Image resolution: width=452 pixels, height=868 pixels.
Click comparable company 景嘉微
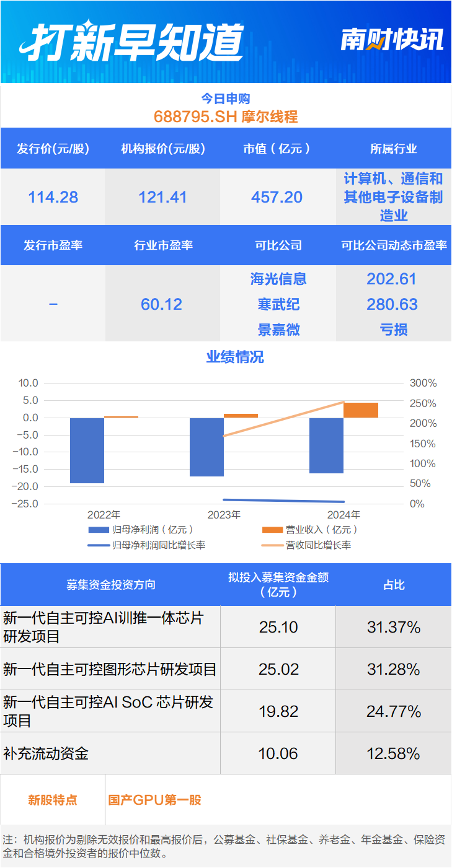(x=278, y=330)
